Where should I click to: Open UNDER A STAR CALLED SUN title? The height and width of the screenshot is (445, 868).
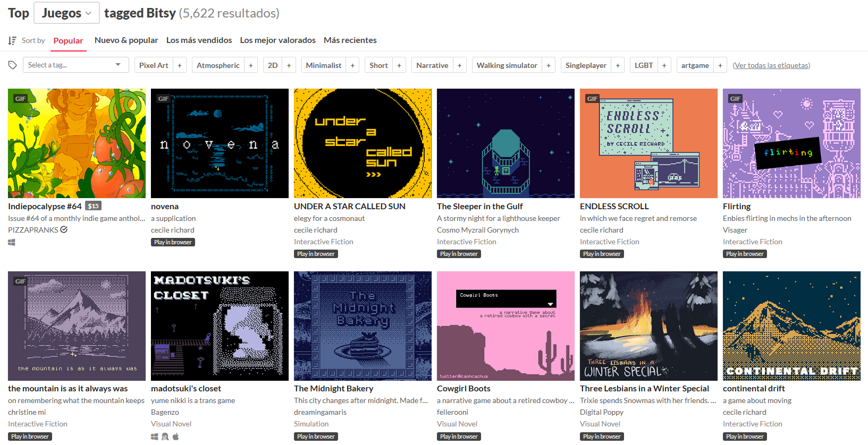(x=350, y=206)
